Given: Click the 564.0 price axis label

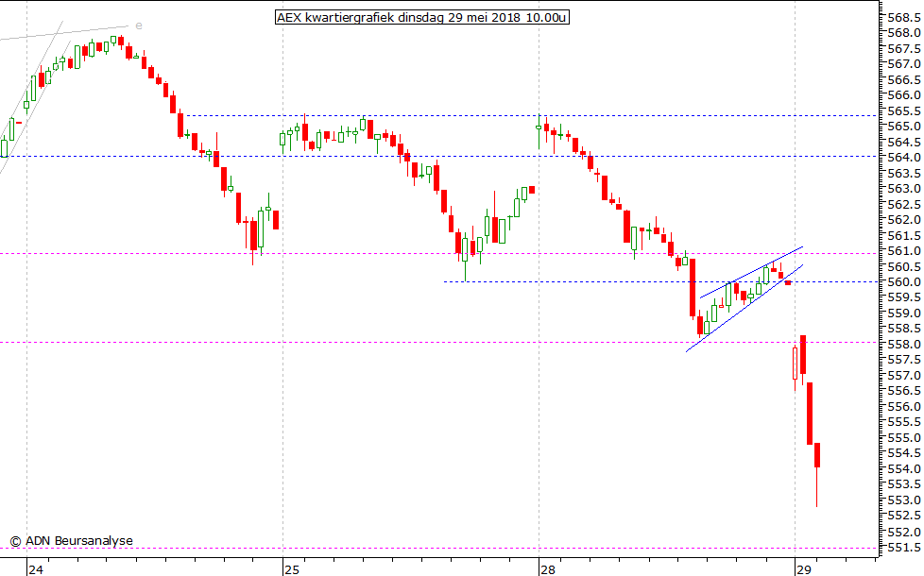Looking at the screenshot, I should [904, 158].
